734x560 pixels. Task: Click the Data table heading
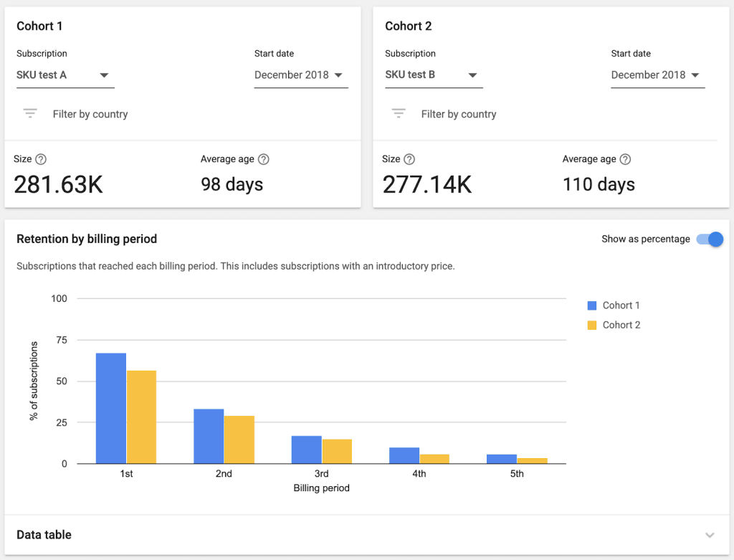click(44, 535)
